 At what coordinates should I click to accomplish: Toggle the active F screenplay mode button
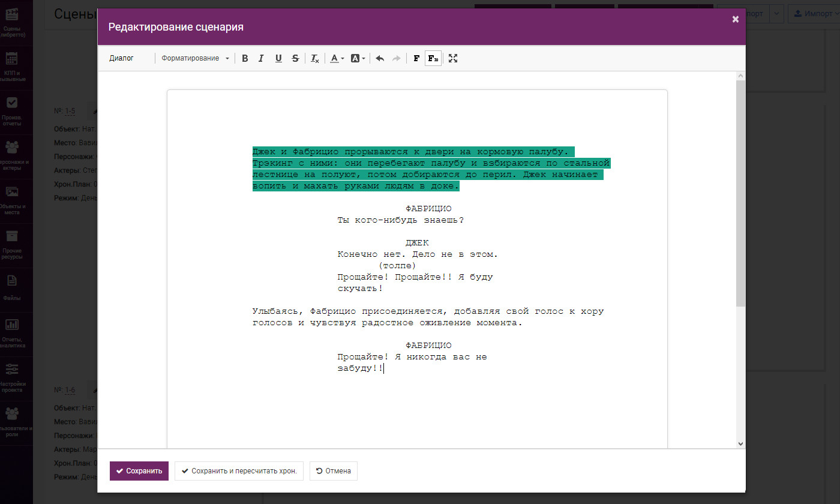pyautogui.click(x=433, y=58)
